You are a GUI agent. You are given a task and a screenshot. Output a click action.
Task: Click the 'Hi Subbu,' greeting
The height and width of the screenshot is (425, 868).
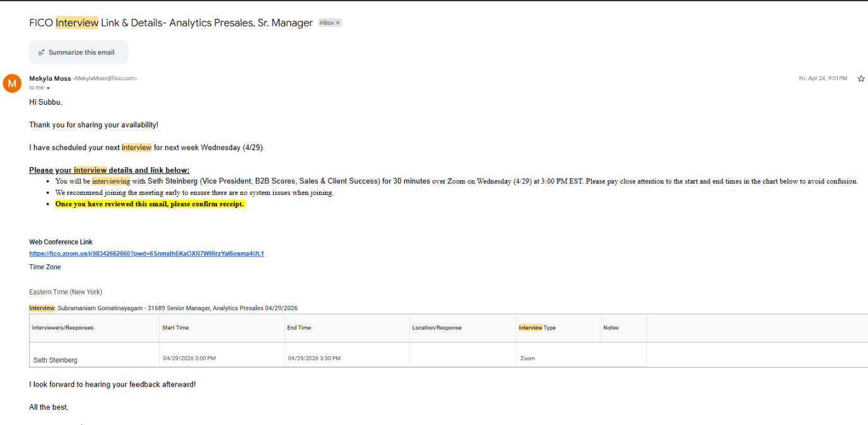45,102
